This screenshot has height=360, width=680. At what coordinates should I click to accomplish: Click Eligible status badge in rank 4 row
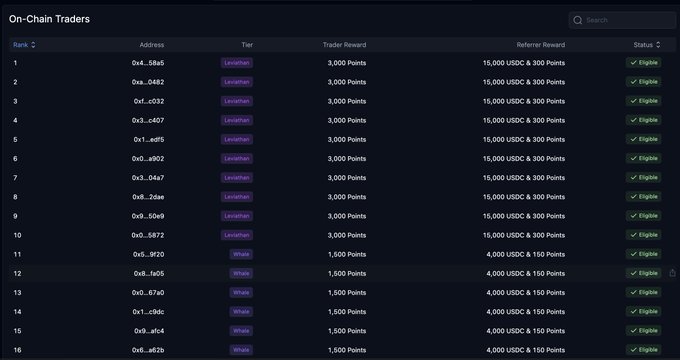[x=644, y=120]
